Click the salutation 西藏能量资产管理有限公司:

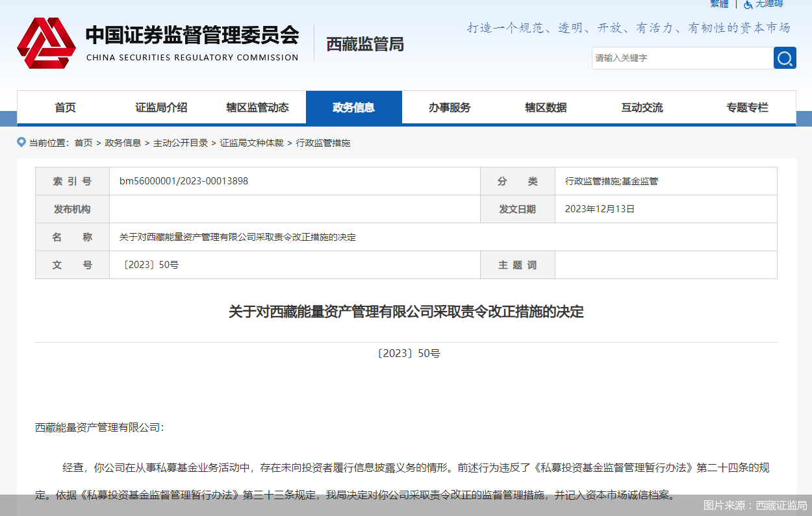100,427
